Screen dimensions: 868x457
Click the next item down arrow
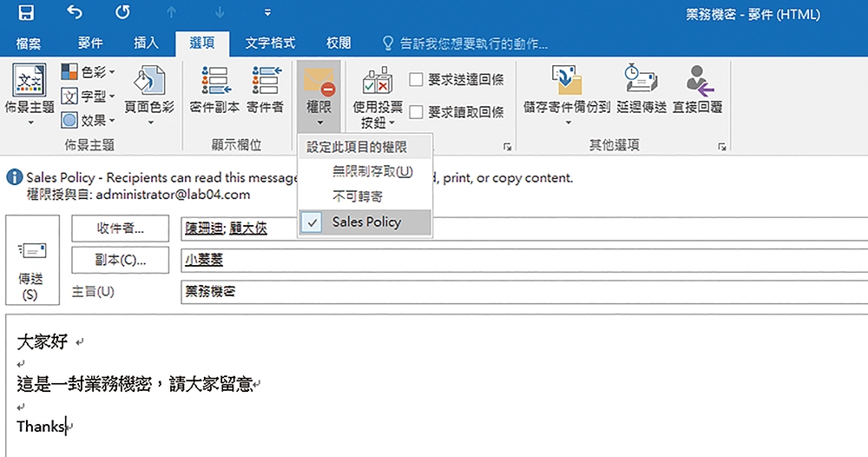220,13
